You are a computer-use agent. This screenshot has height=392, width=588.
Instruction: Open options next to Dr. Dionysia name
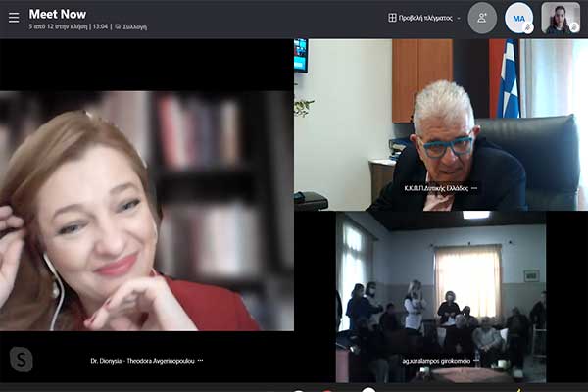tap(200, 361)
